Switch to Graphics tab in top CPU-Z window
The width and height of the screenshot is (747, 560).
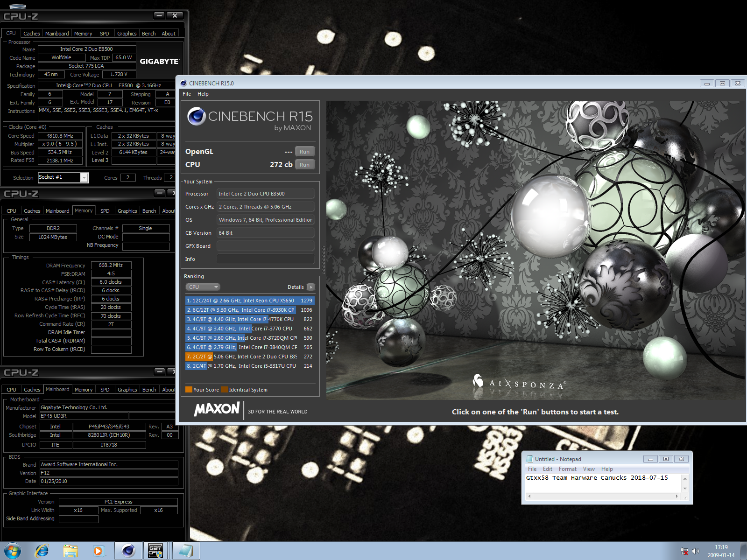127,34
